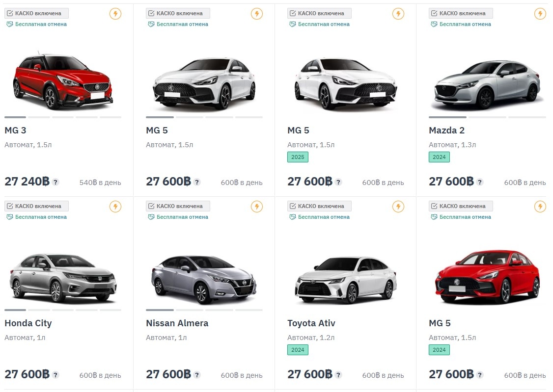This screenshot has height=392, width=553.
Task: Toggle КАСКО включена on Honda City card
Action: click(x=36, y=206)
